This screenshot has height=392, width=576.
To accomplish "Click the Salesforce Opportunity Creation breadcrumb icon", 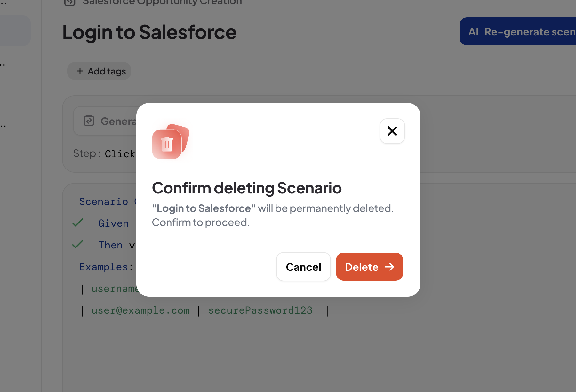I will (70, 3).
